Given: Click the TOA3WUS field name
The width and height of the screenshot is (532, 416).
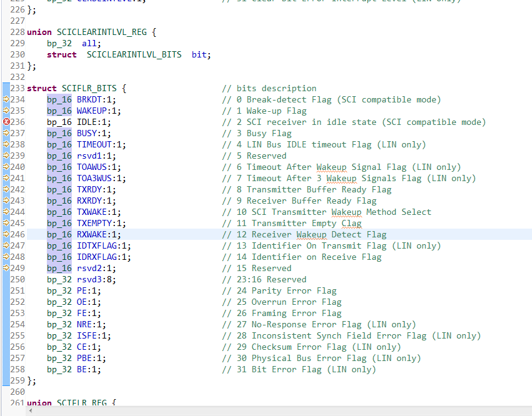Looking at the screenshot, I should pos(94,178).
